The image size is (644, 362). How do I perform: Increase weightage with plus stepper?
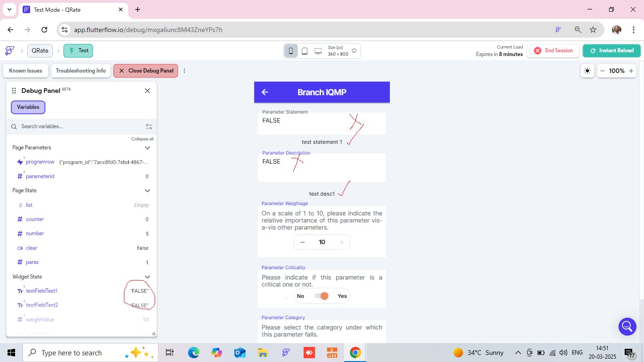[x=342, y=242]
